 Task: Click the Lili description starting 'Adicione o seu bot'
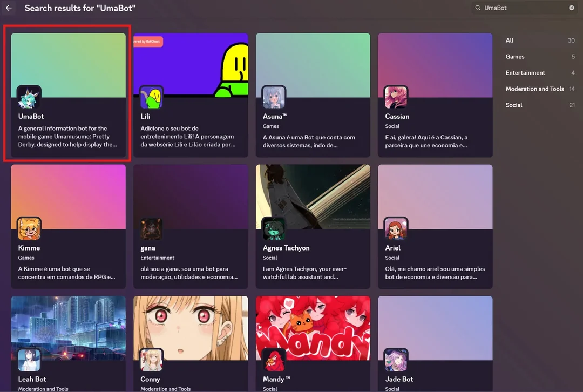(188, 137)
